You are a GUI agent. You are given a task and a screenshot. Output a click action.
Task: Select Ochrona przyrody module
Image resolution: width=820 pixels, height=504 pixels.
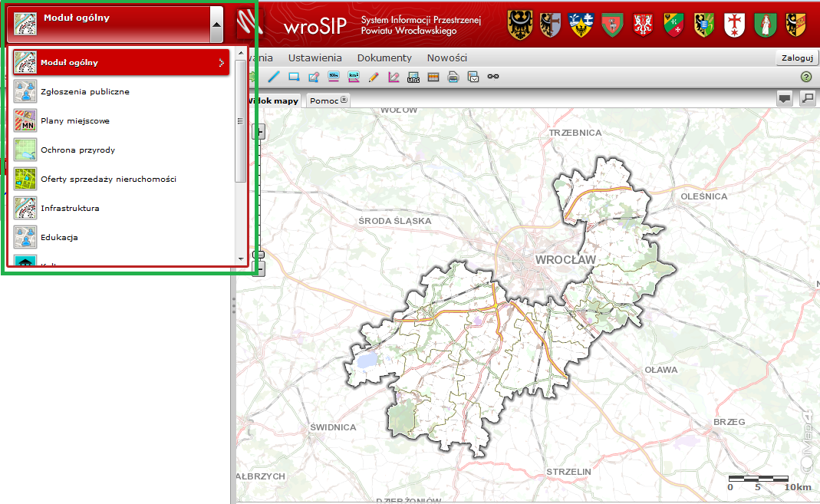tap(120, 150)
